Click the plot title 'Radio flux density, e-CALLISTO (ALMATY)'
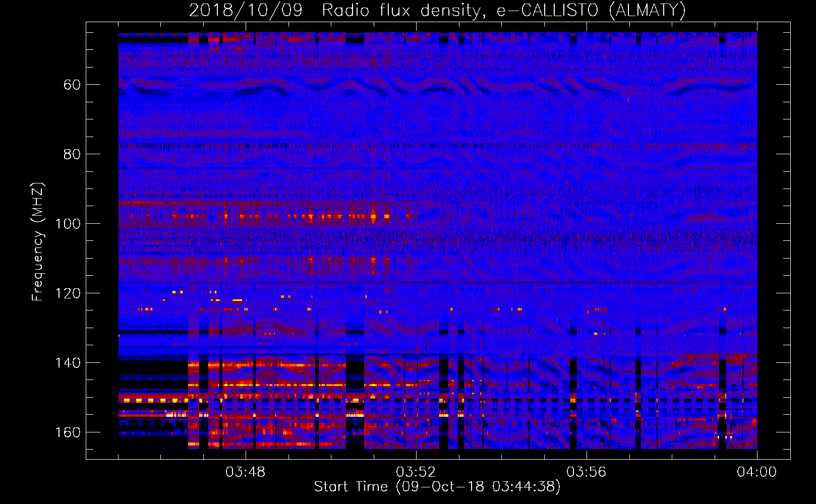816x504 pixels. coord(504,11)
